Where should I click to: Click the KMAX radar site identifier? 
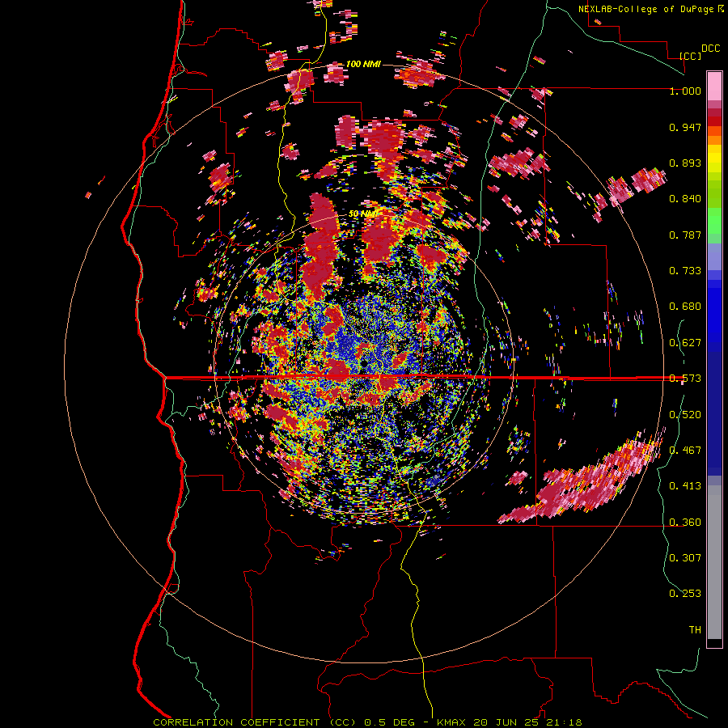coord(453,722)
